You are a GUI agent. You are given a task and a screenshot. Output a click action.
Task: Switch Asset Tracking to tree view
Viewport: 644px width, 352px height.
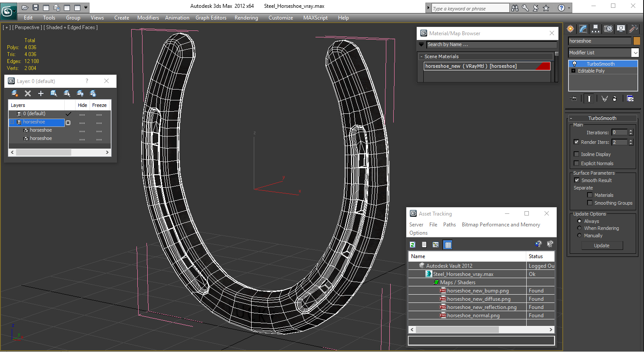pos(435,245)
